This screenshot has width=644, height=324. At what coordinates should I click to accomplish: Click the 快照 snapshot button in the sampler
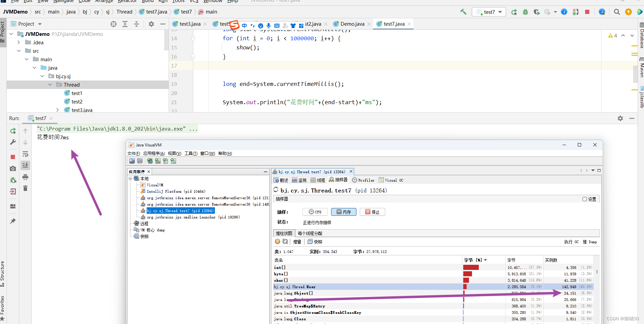(315, 242)
